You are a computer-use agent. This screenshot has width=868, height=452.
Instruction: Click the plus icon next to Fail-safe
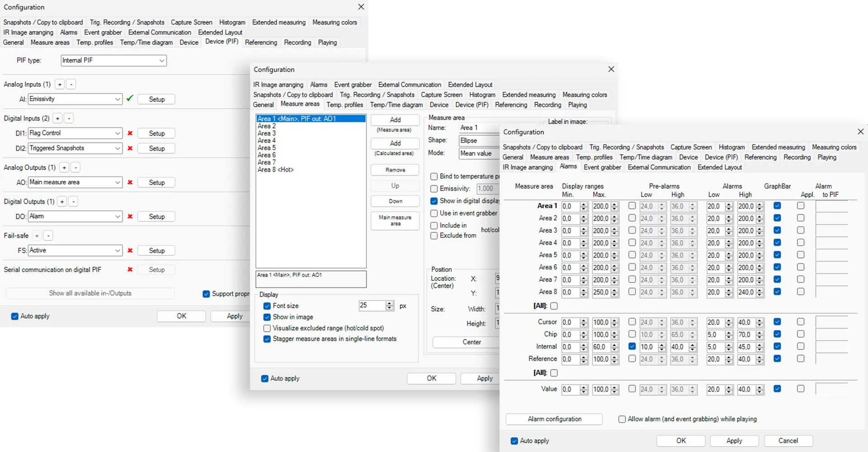tap(37, 235)
